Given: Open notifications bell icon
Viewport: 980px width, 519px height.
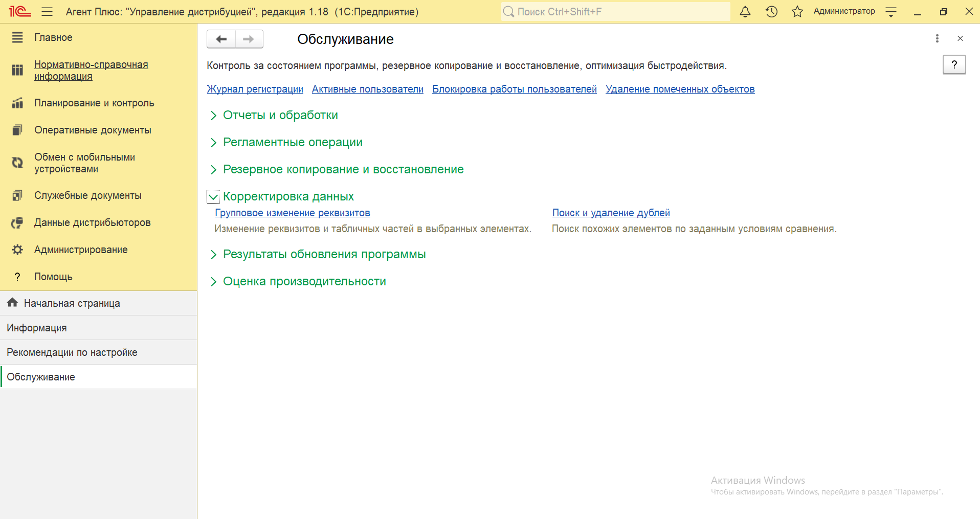Looking at the screenshot, I should coord(745,11).
